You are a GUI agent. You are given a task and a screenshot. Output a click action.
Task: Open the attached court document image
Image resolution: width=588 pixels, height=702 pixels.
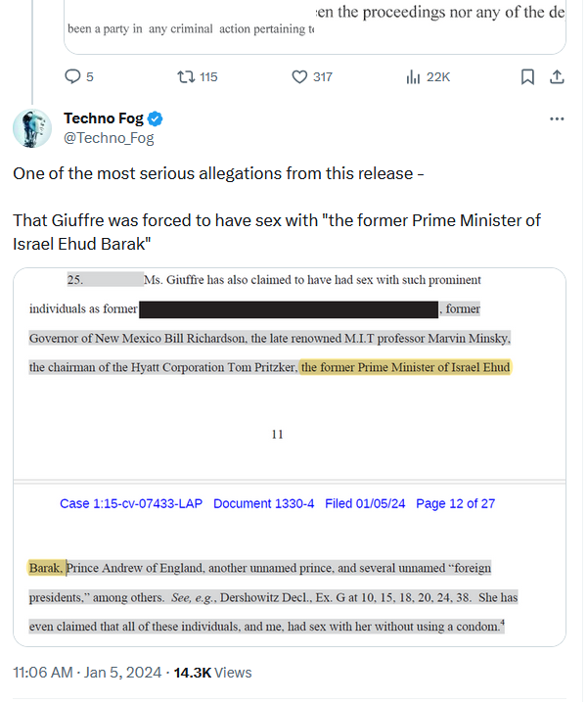[x=290, y=456]
